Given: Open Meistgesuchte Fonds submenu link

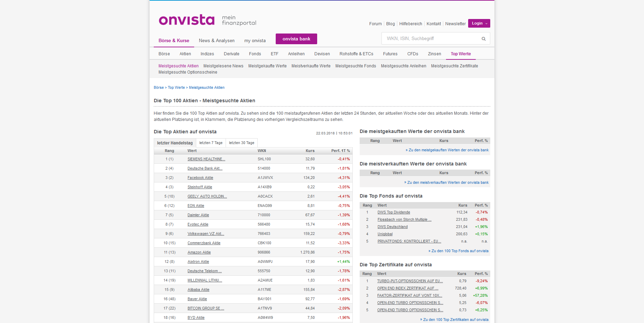Looking at the screenshot, I should [356, 66].
